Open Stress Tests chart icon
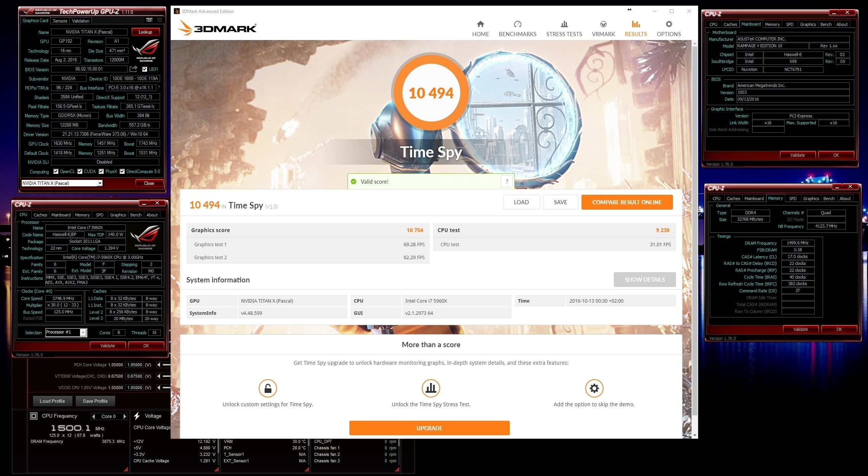This screenshot has width=868, height=476. 564,24
